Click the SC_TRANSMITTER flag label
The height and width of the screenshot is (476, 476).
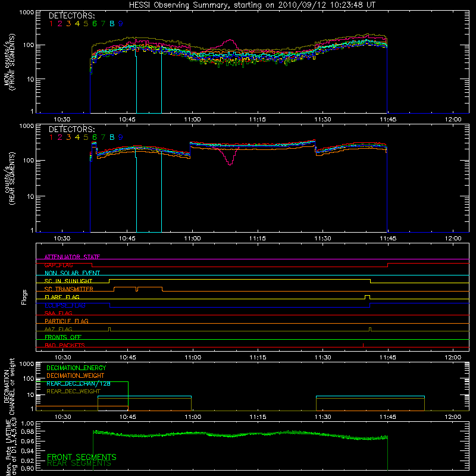[69, 289]
